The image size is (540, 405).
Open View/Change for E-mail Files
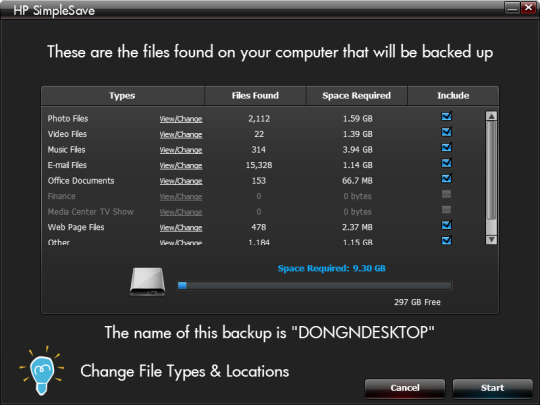coord(181,165)
